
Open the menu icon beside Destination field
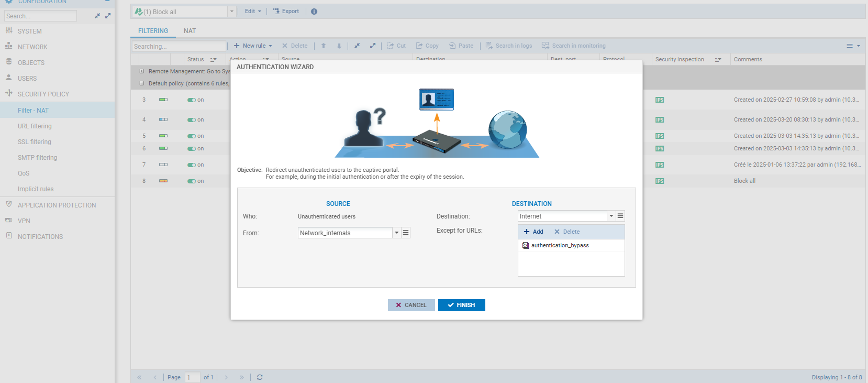coord(620,216)
